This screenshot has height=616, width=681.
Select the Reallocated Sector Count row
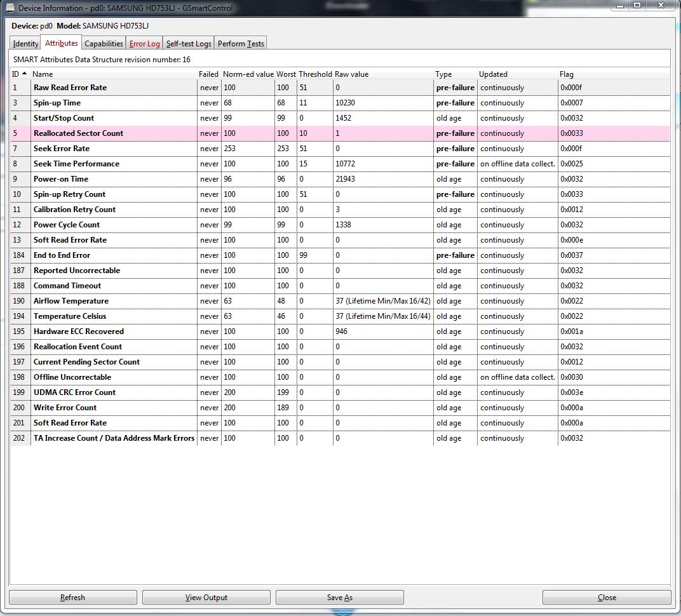[340, 133]
